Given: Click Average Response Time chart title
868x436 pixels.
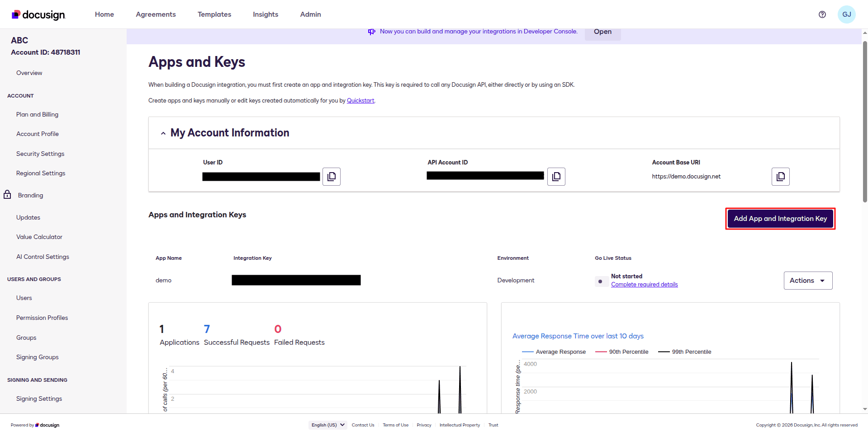Looking at the screenshot, I should pyautogui.click(x=578, y=336).
